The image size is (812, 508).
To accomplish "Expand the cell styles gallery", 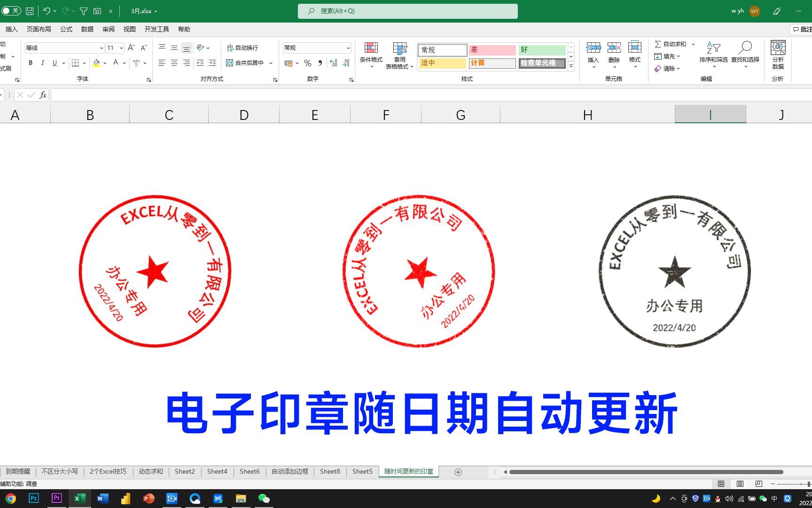I will [571, 66].
